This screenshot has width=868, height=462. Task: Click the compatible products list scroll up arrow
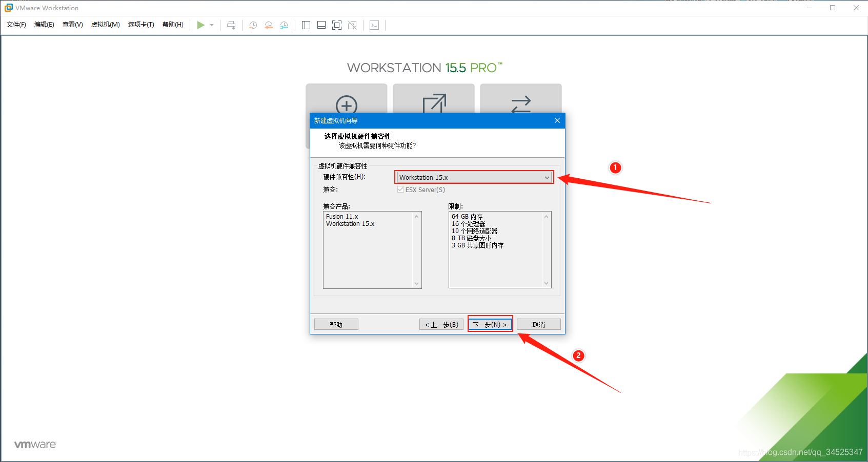point(416,217)
